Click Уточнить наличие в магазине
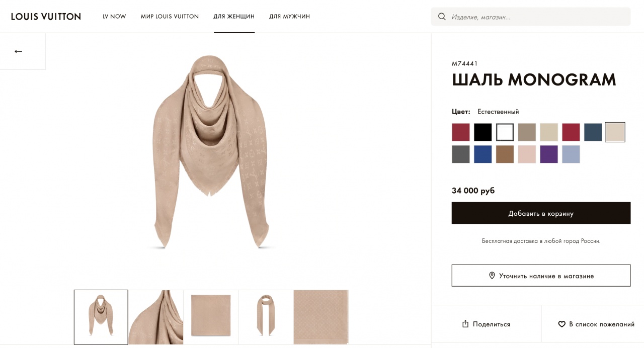 click(541, 276)
